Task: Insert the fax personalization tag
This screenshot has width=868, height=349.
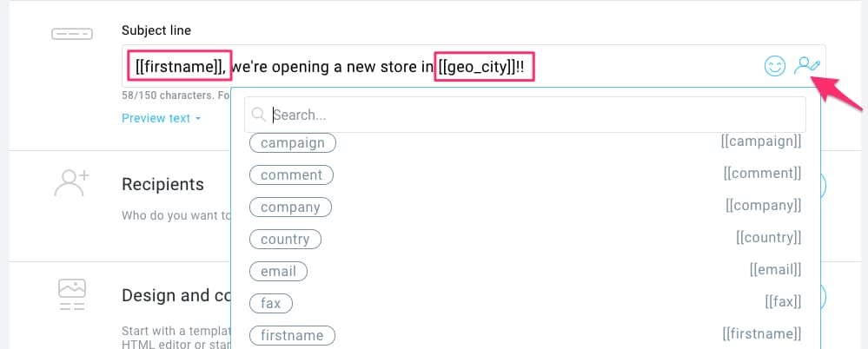Action: click(x=271, y=304)
